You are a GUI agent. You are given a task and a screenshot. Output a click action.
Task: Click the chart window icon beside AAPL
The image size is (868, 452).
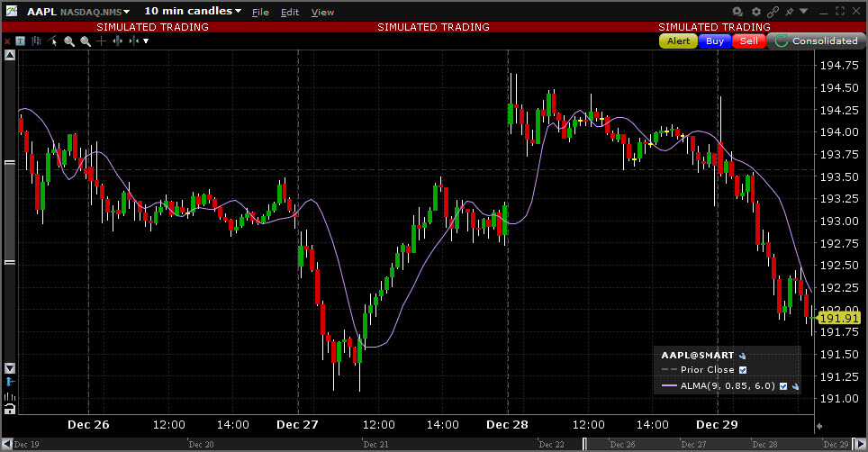point(11,11)
